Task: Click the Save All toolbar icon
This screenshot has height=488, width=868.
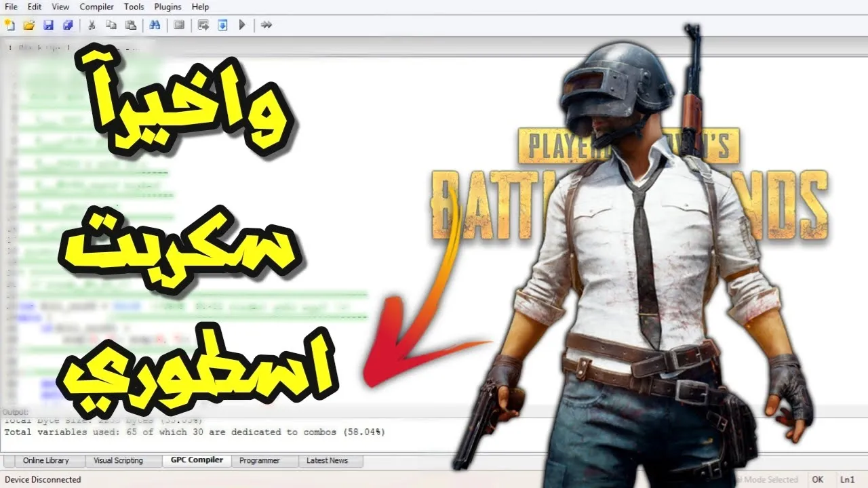Action: coord(68,25)
